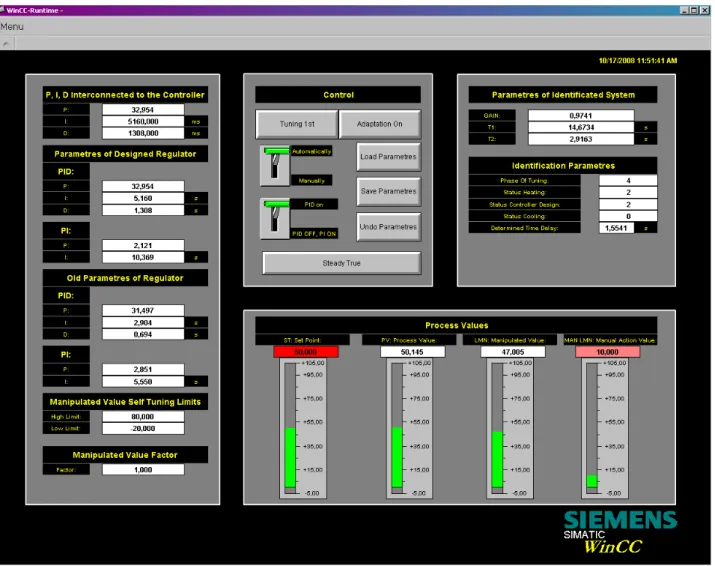Select old PID I field 2,904

pos(143,322)
